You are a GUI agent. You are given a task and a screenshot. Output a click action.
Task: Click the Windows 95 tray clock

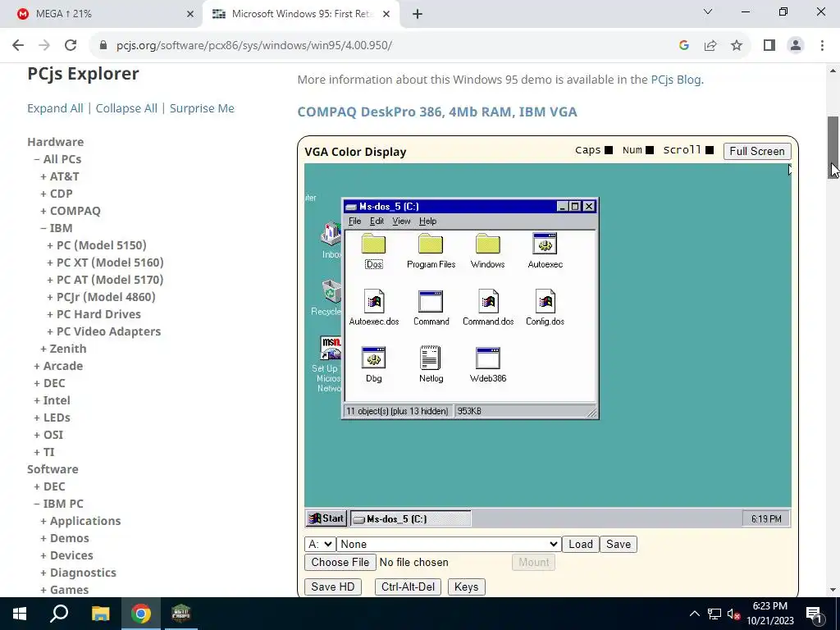click(766, 518)
